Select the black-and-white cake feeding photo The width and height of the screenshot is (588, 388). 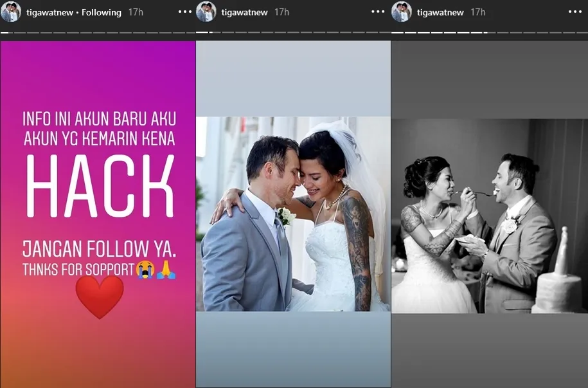click(490, 216)
